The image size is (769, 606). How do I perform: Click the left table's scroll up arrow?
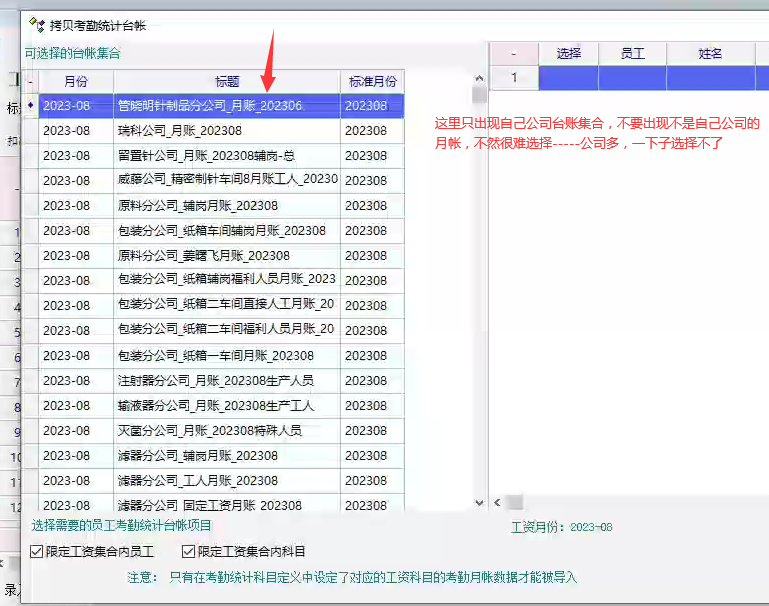pos(479,77)
